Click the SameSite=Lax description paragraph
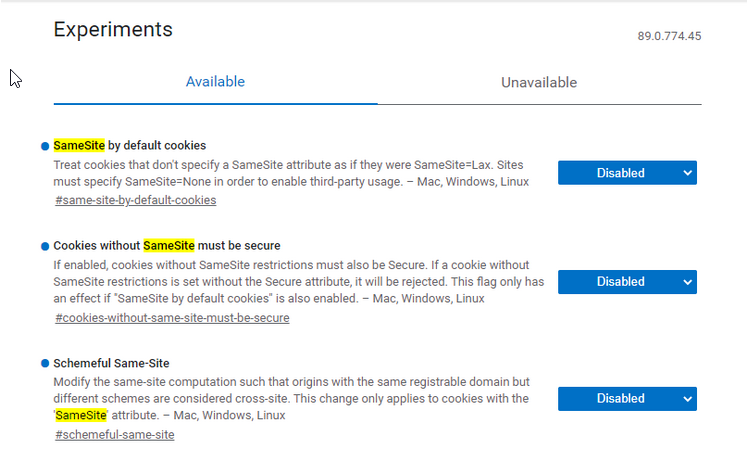This screenshot has height=463, width=747. (290, 173)
